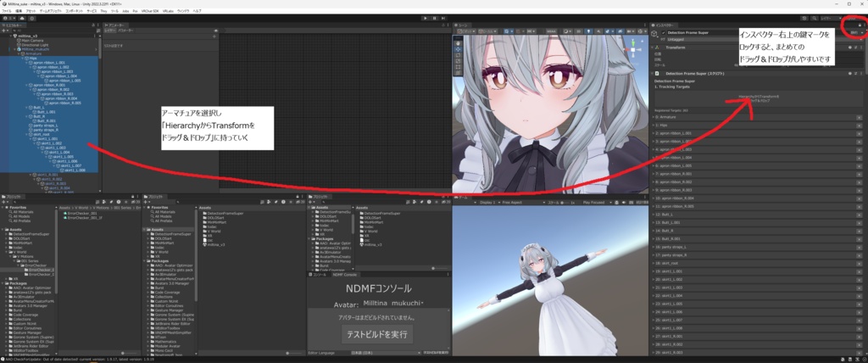Image resolution: width=868 pixels, height=363 pixels.
Task: Toggle the Hierarchy panel lock icon
Action: click(93, 25)
